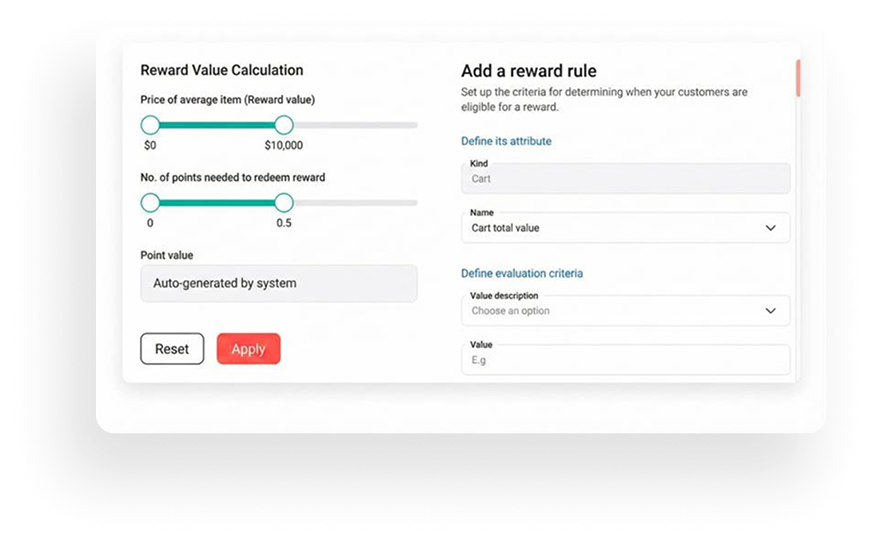875x545 pixels.
Task: Click the red Apply button
Action: coord(248,349)
